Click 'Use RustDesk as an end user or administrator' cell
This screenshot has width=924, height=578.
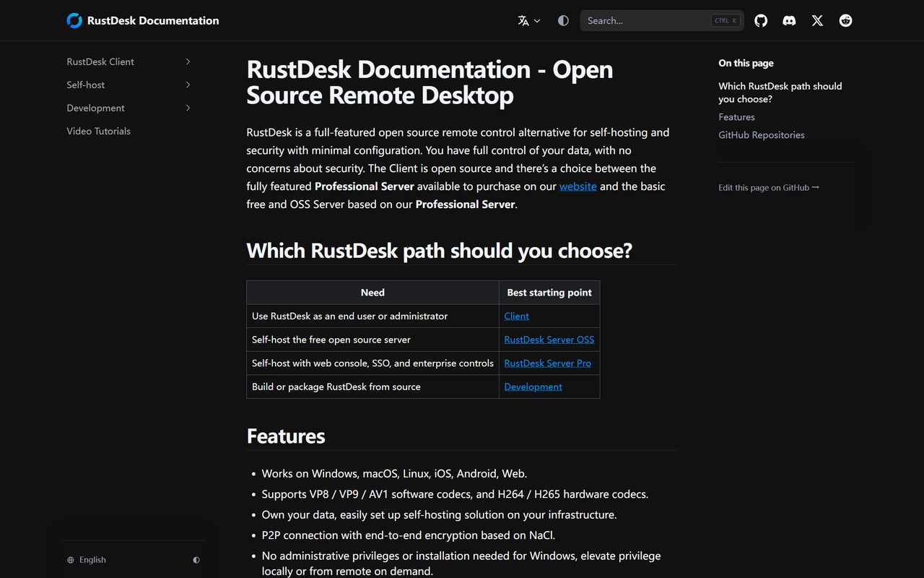click(x=372, y=316)
